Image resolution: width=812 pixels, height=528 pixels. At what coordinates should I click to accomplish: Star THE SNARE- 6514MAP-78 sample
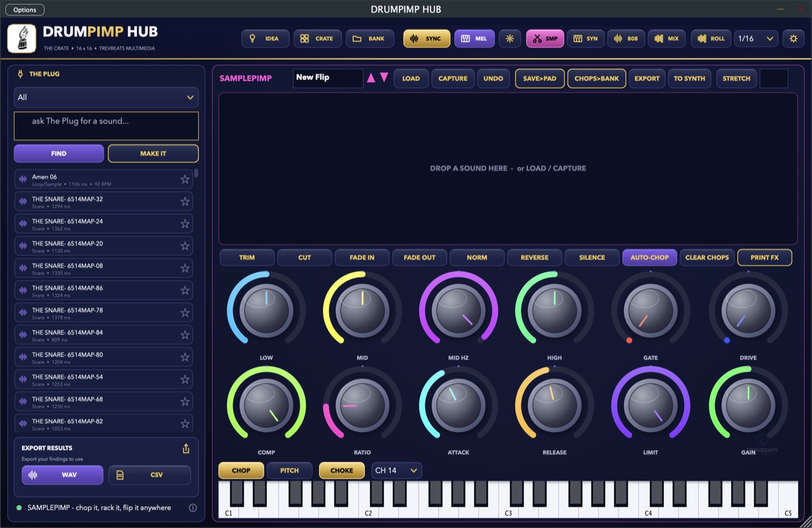tap(185, 313)
